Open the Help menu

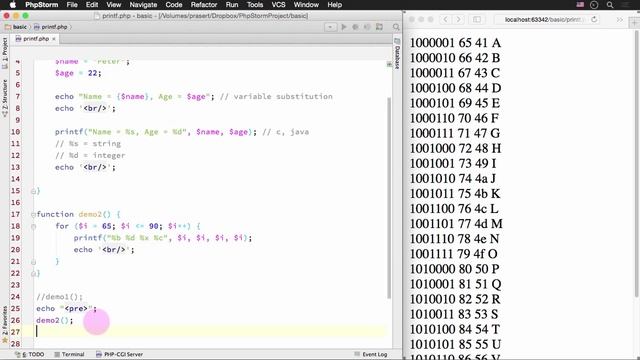click(x=334, y=5)
